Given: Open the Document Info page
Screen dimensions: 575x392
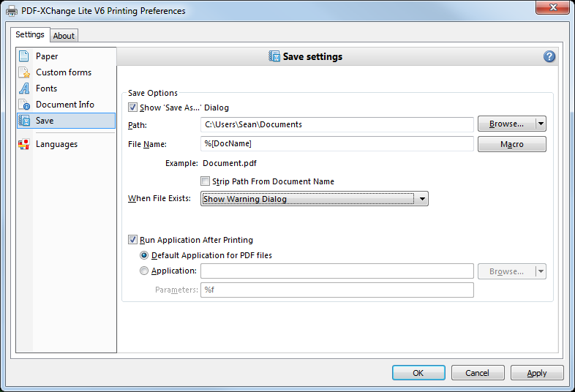Looking at the screenshot, I should [x=67, y=105].
